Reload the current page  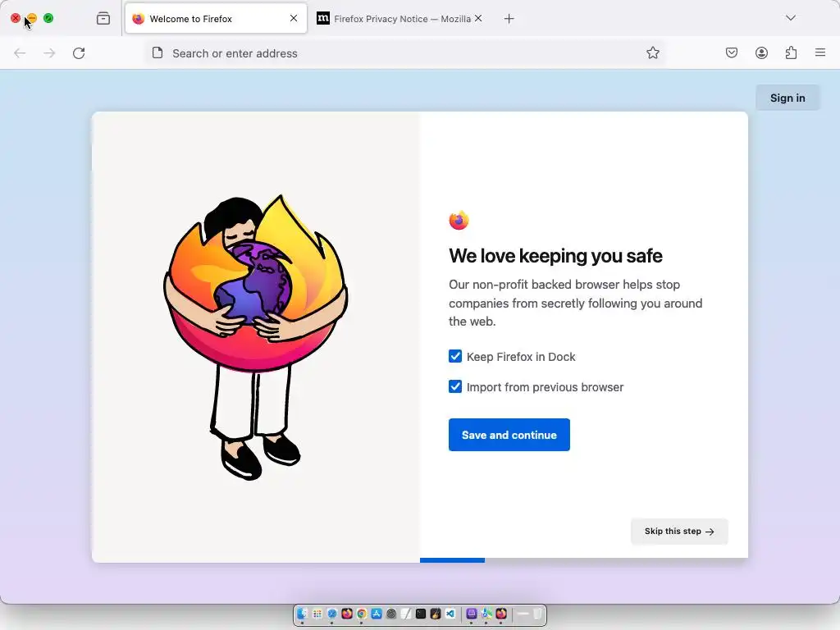[79, 53]
